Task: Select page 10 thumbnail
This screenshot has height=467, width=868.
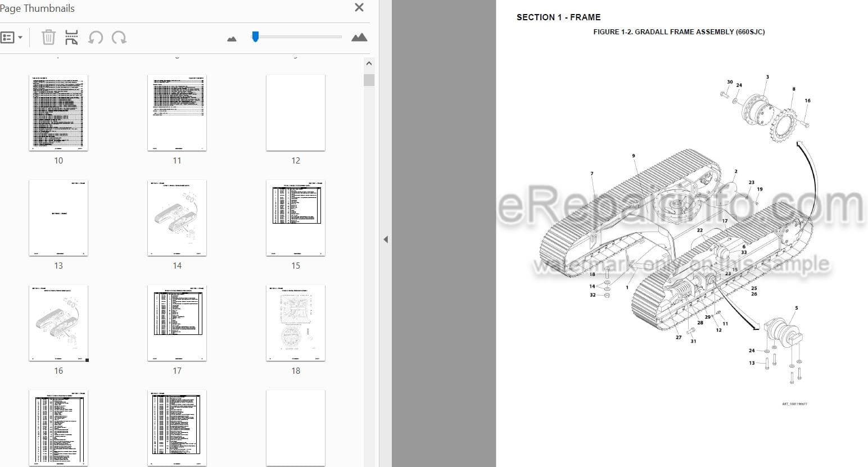Action: click(58, 113)
